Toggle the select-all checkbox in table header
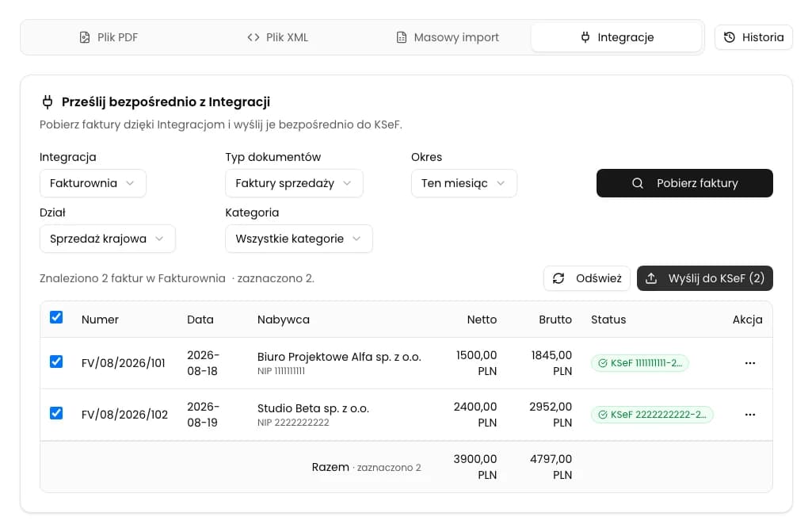The width and height of the screenshot is (812, 532). click(x=56, y=317)
